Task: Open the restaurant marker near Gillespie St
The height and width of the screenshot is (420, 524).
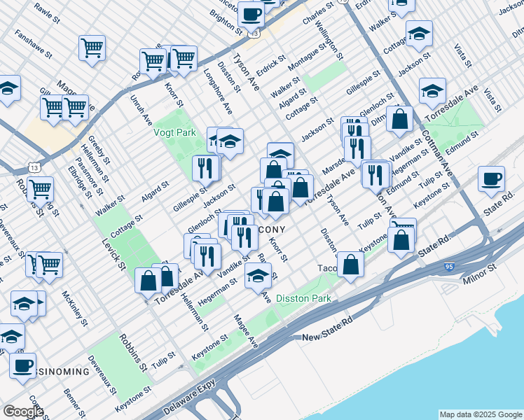Action: pyautogui.click(x=206, y=167)
